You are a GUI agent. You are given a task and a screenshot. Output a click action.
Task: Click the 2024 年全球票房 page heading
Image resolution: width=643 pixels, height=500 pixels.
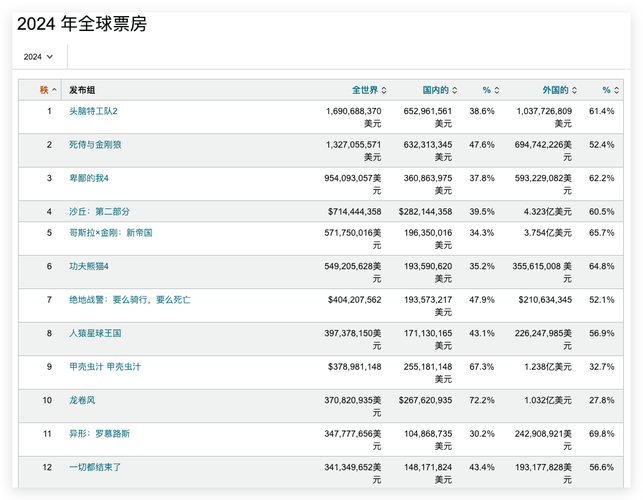point(82,24)
